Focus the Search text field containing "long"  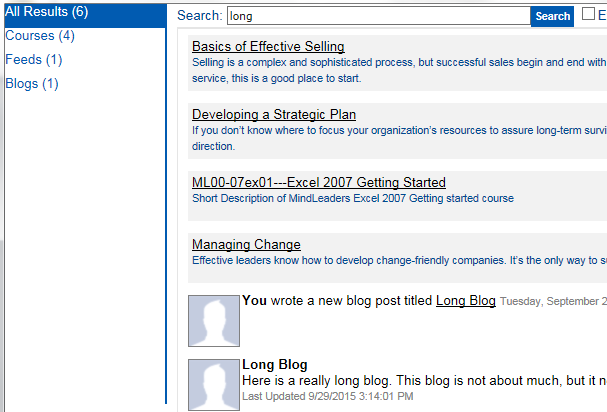click(x=379, y=16)
